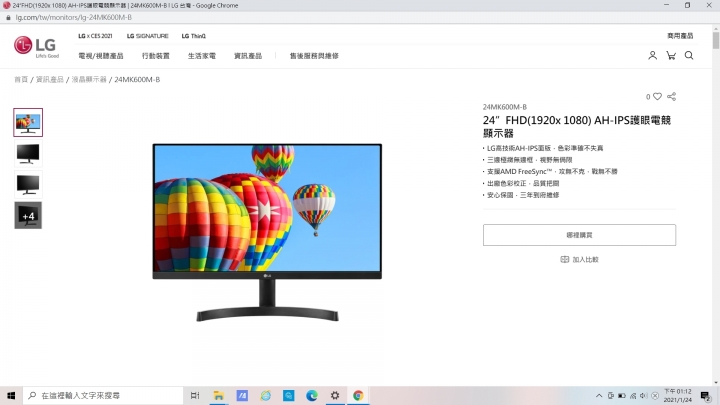Open the 生活家電 menu
The height and width of the screenshot is (405, 720).
click(202, 56)
